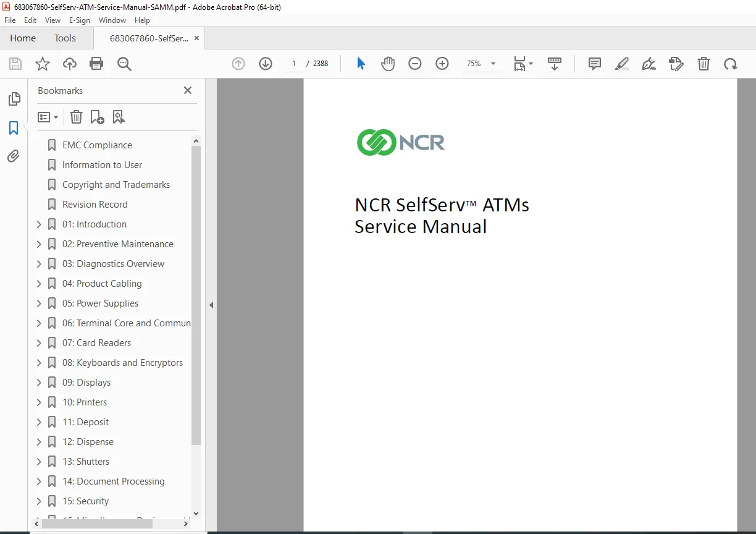The image size is (756, 534).
Task: Switch to the Tools tab
Action: click(x=65, y=38)
